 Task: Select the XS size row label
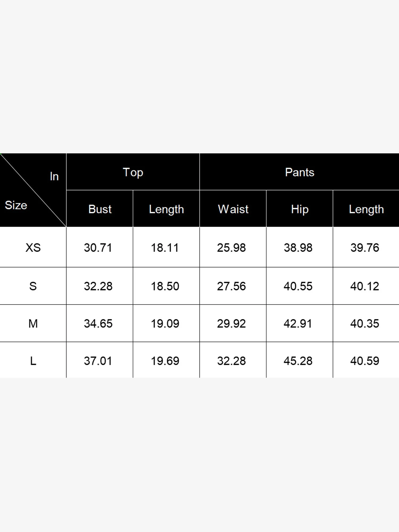tap(33, 248)
